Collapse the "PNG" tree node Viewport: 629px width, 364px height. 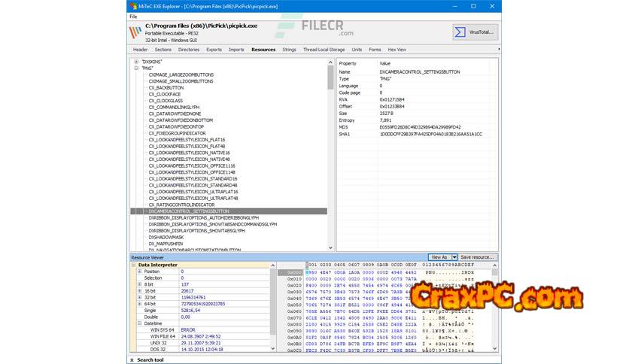click(136, 68)
